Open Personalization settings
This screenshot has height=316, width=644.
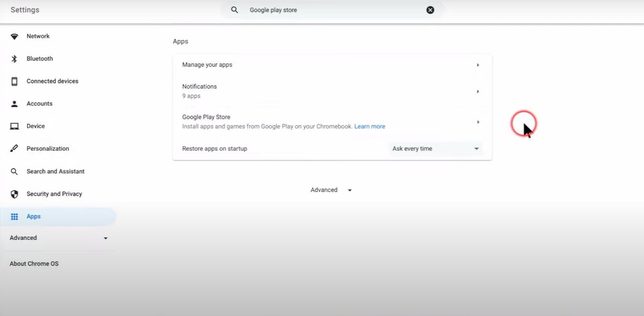tap(48, 149)
